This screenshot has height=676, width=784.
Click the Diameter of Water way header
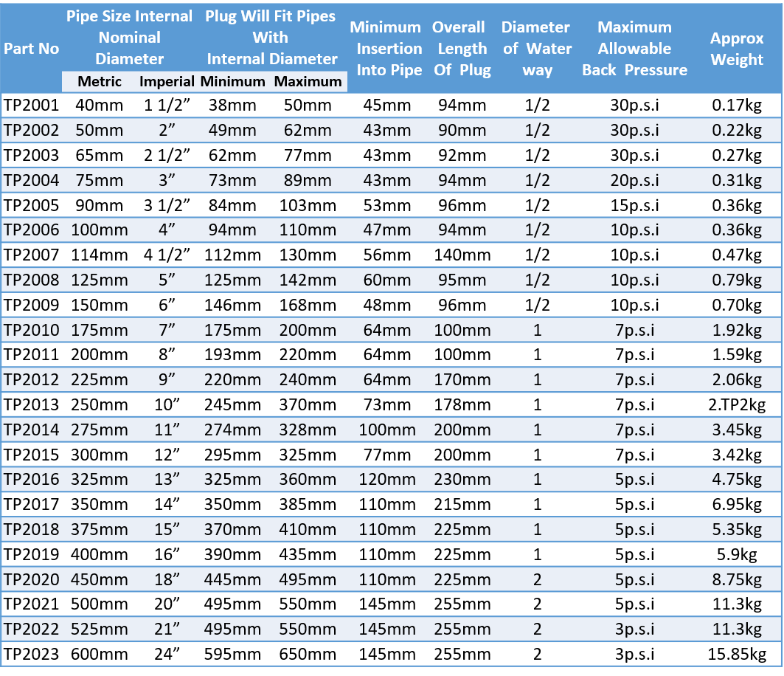pos(537,49)
